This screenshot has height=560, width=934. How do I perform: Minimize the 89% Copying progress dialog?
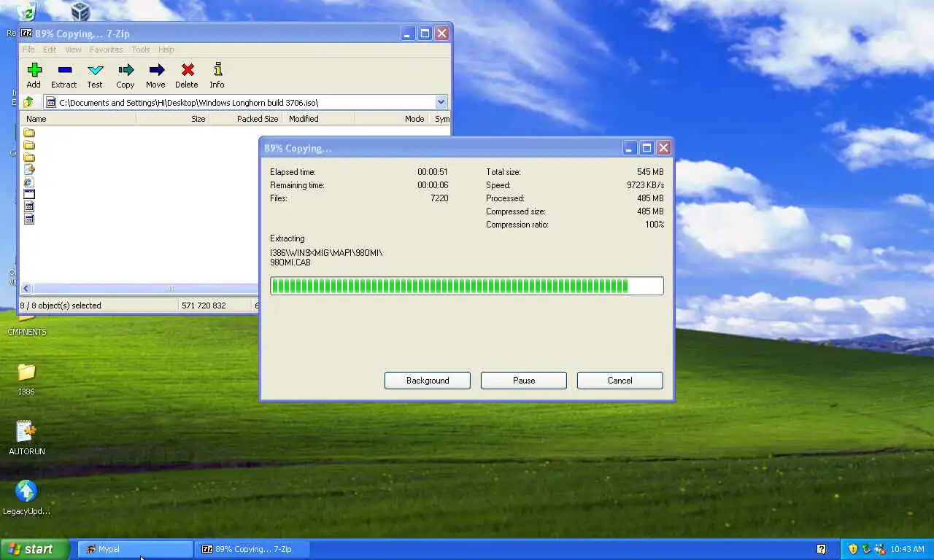630,148
